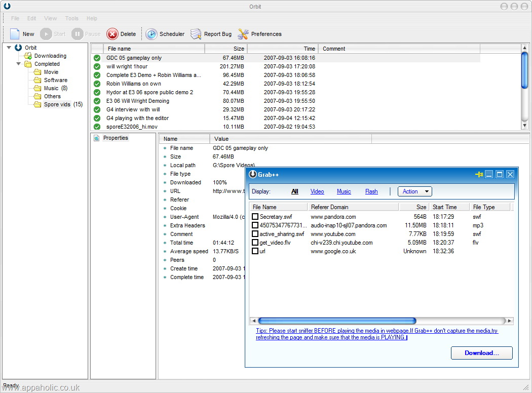Open Preferences tools icon
The width and height of the screenshot is (532, 393).
click(x=243, y=34)
